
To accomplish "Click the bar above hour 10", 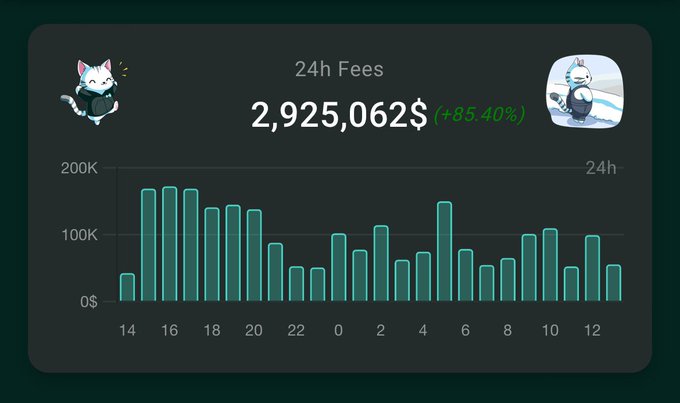I will [550, 265].
